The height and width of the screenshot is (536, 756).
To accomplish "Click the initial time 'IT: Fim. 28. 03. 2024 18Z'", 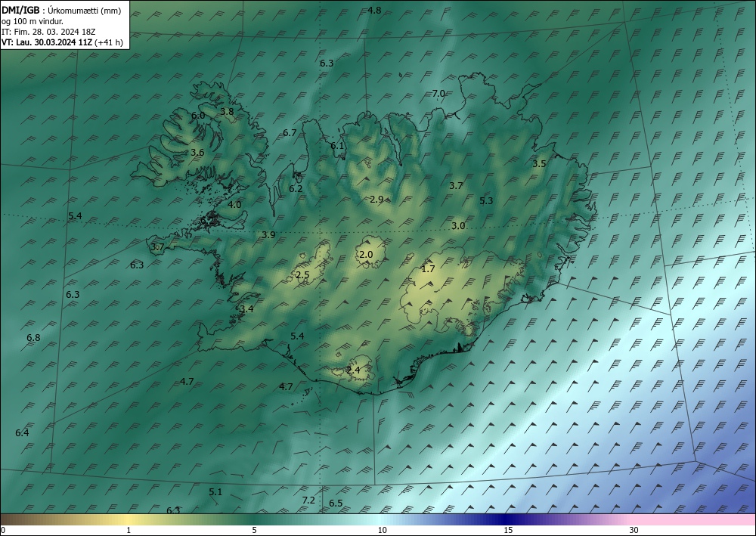I will [48, 32].
